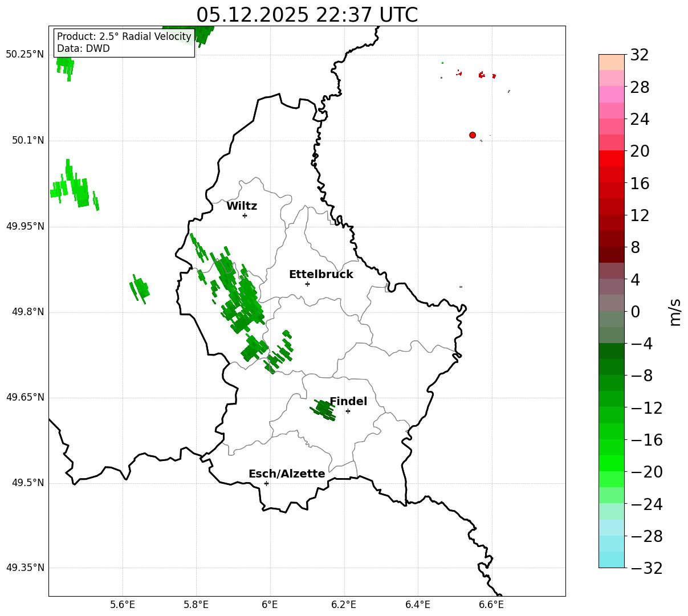The width and height of the screenshot is (688, 616).
Task: Click the 8 colorbar tick label
Action: tap(635, 248)
